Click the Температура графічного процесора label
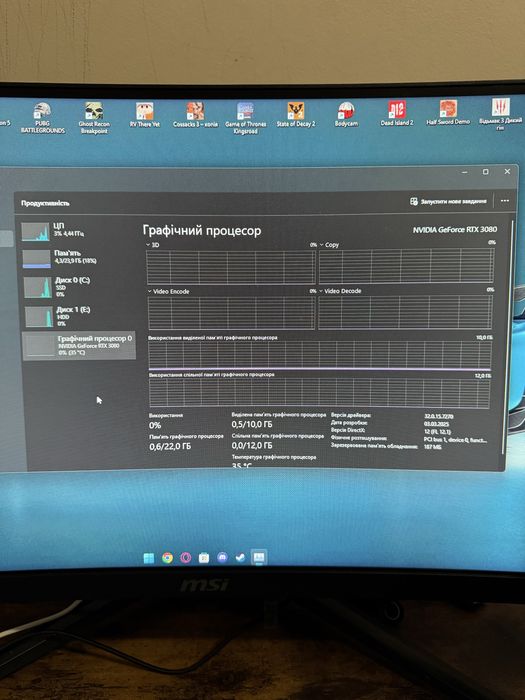This screenshot has height=700, width=525. (x=274, y=457)
